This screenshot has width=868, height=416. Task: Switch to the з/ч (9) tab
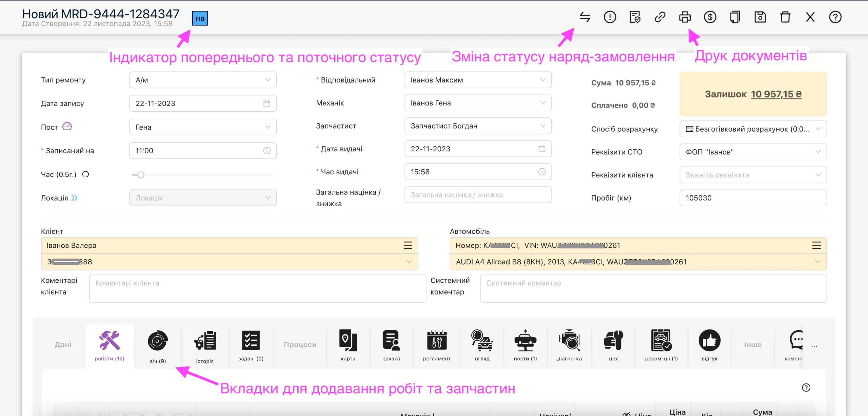[x=158, y=347]
